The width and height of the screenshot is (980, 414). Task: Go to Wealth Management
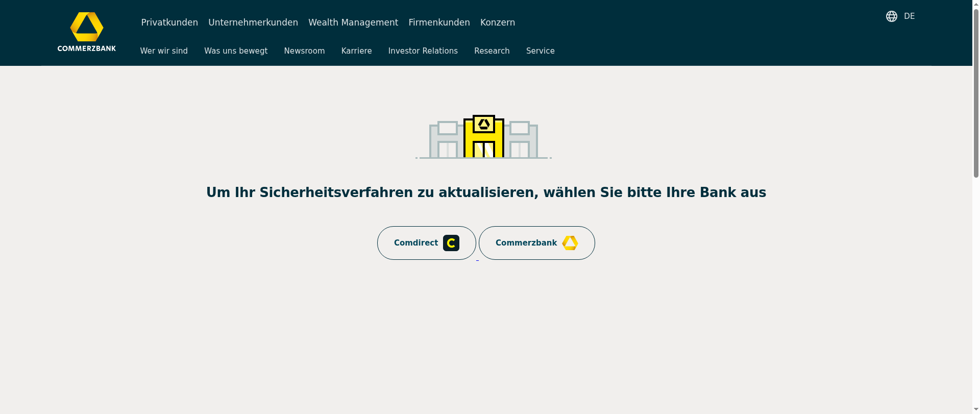pos(353,22)
